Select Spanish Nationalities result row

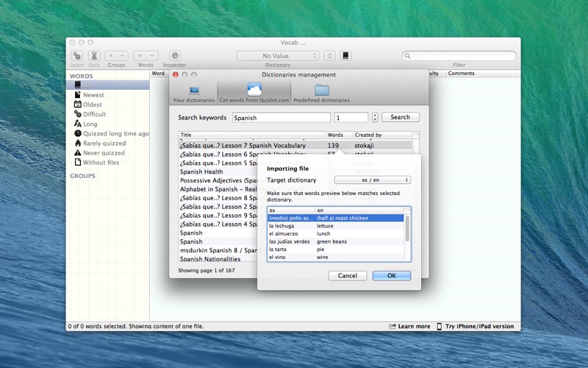point(218,259)
